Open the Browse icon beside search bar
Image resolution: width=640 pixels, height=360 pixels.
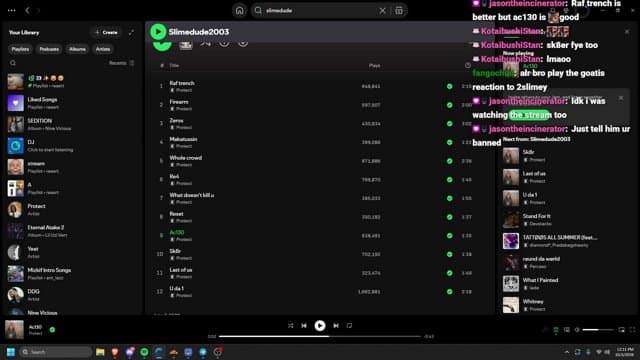pos(399,11)
